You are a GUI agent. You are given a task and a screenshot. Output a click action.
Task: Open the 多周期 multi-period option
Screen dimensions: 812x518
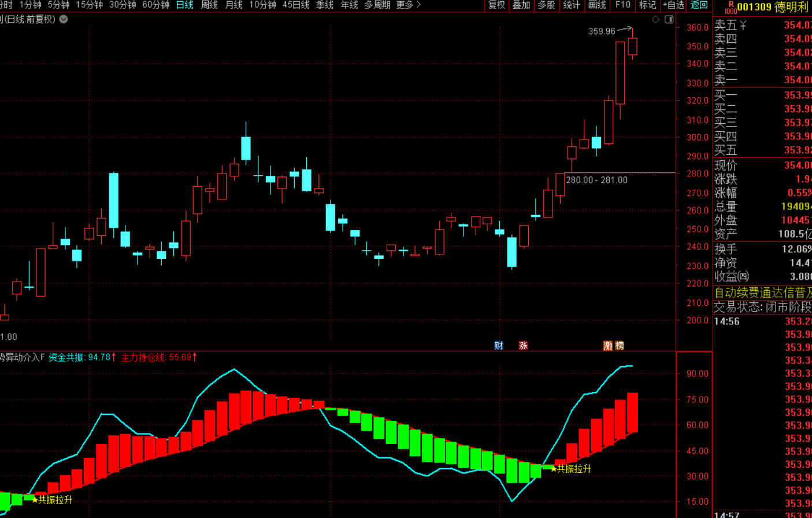[377, 5]
